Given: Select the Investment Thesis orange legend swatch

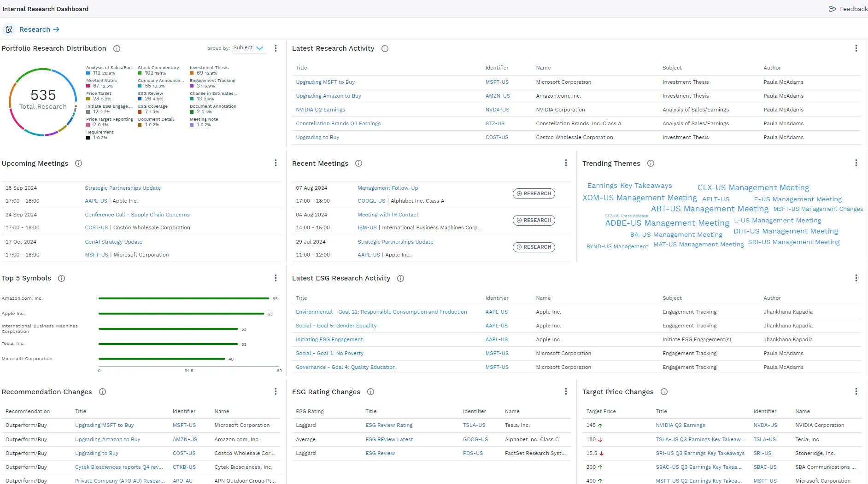Looking at the screenshot, I should click(x=192, y=73).
